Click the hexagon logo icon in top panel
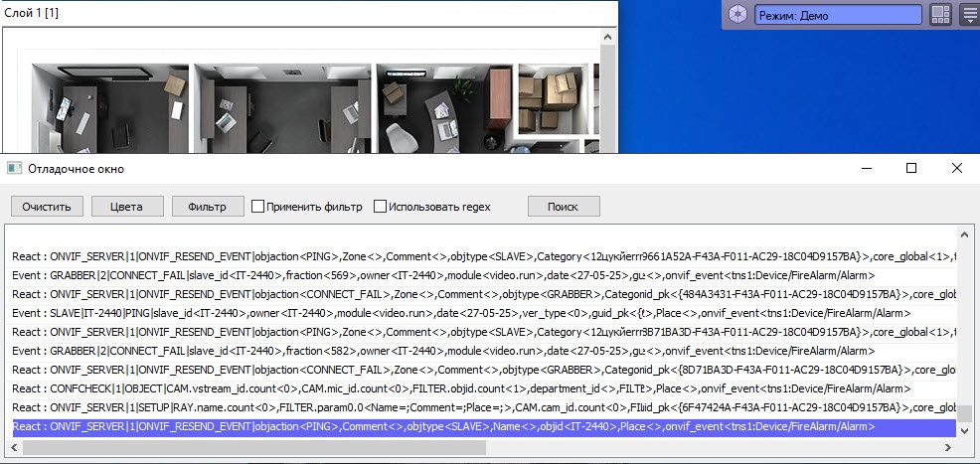This screenshot has height=464, width=980. click(x=736, y=14)
